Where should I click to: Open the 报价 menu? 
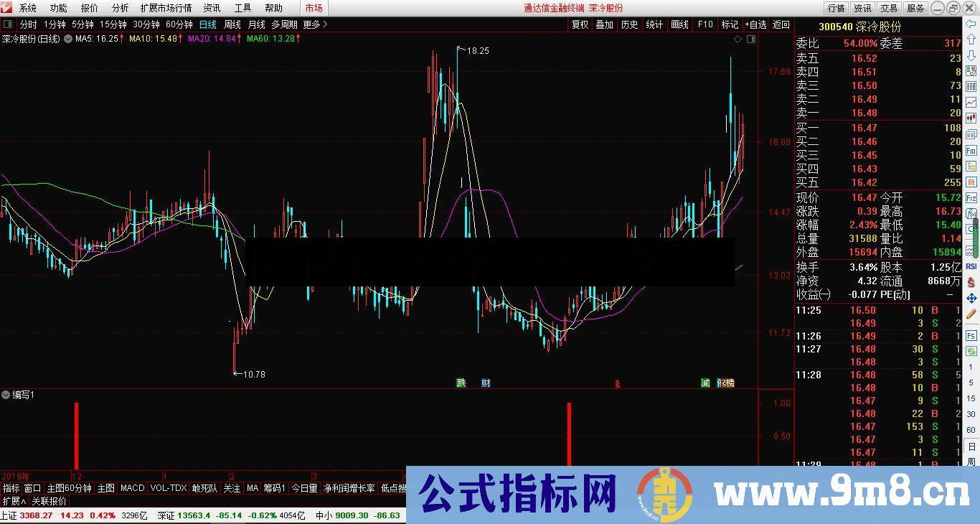pos(89,8)
